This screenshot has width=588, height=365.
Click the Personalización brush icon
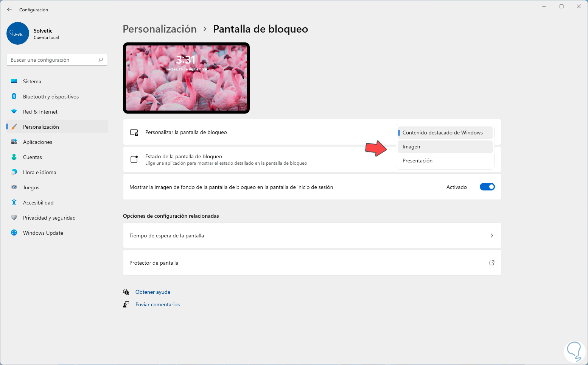(x=14, y=127)
